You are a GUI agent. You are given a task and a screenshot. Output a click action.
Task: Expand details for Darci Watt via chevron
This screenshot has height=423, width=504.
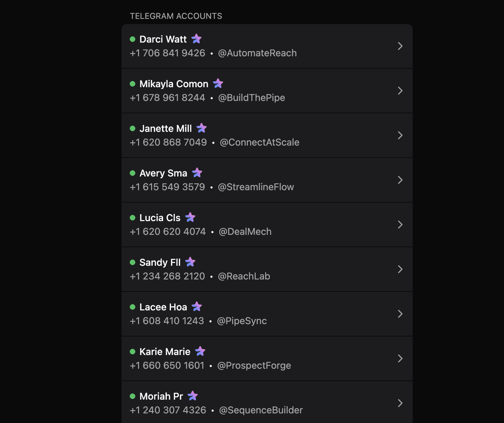[400, 46]
